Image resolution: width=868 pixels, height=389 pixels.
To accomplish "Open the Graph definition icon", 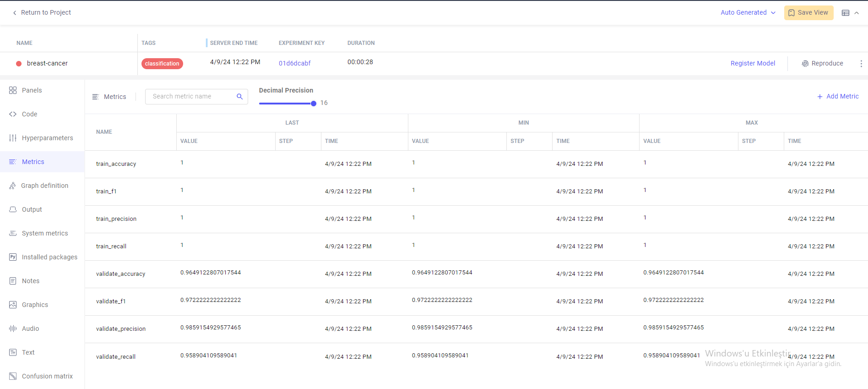I will [12, 186].
